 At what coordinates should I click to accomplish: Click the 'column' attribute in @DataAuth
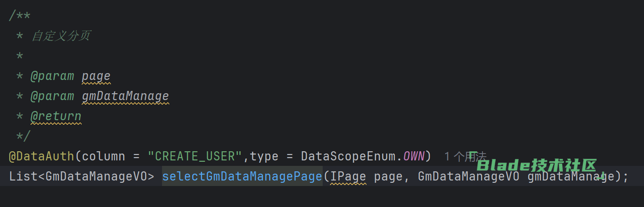point(103,156)
